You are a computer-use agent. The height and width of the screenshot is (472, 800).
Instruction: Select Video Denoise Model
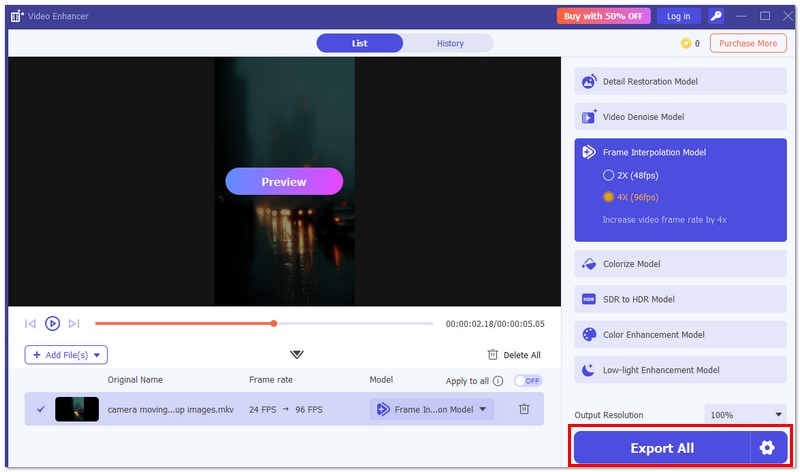[680, 117]
